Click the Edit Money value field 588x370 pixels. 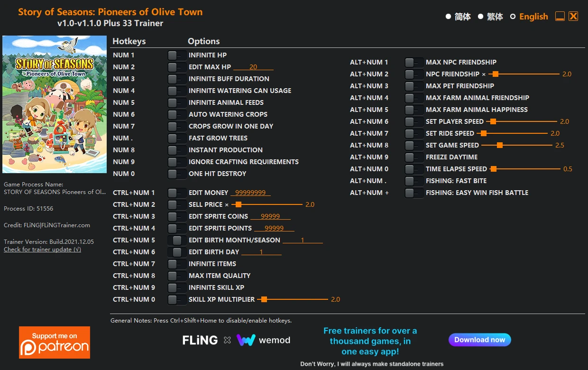coord(250,193)
